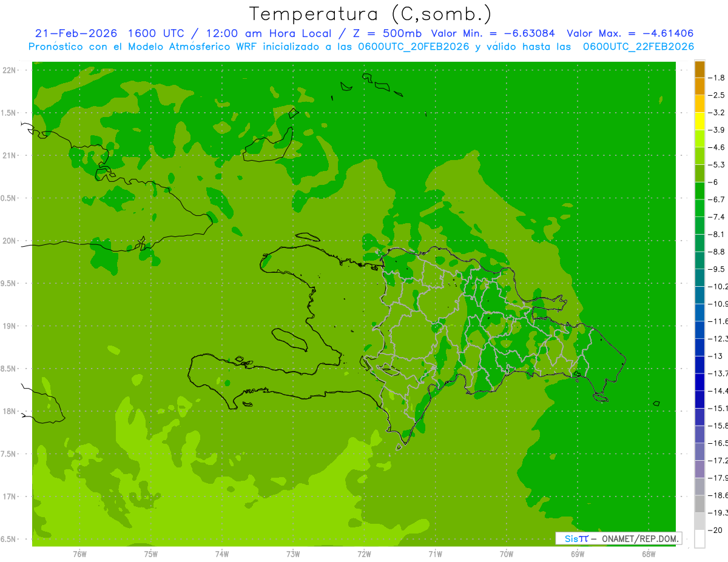
Task: Click the -13.7 legend value
Action: [718, 373]
